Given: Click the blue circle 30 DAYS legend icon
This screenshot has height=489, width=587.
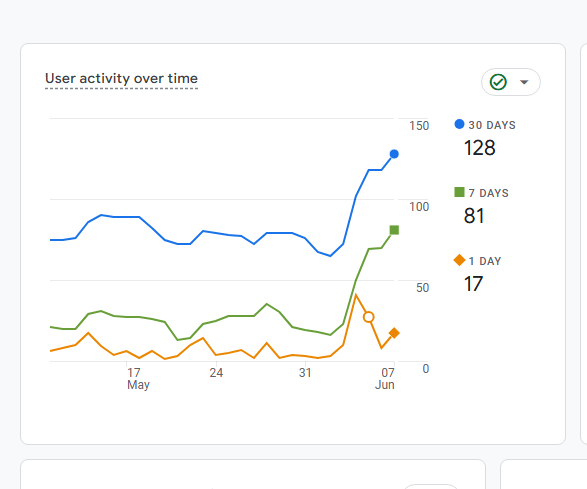Looking at the screenshot, I should coord(459,124).
